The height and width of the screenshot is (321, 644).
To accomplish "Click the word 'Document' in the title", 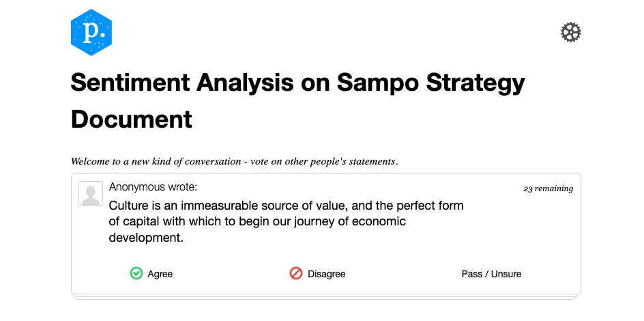I will tap(132, 120).
